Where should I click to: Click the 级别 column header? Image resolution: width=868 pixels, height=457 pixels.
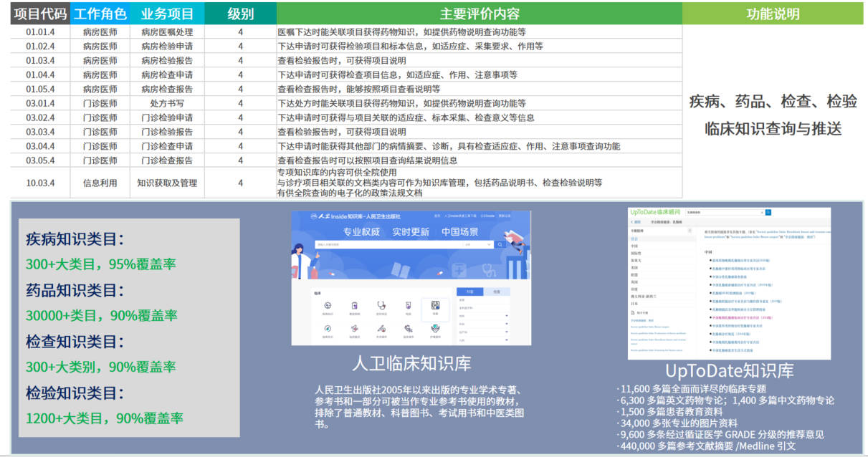point(240,14)
